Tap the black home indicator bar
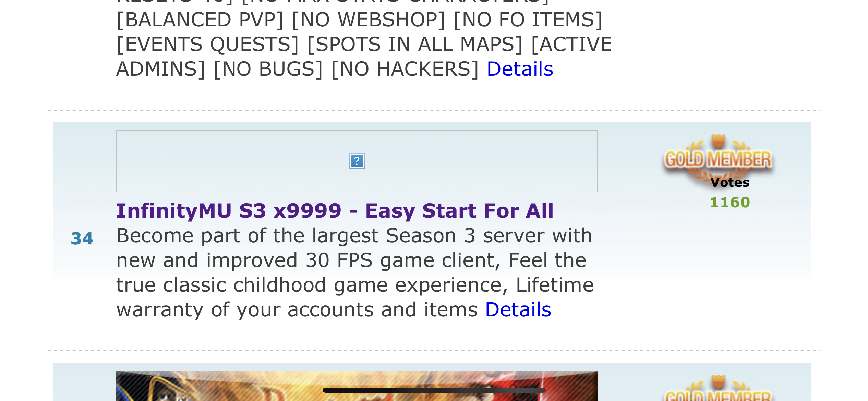868x401 pixels. pyautogui.click(x=434, y=390)
